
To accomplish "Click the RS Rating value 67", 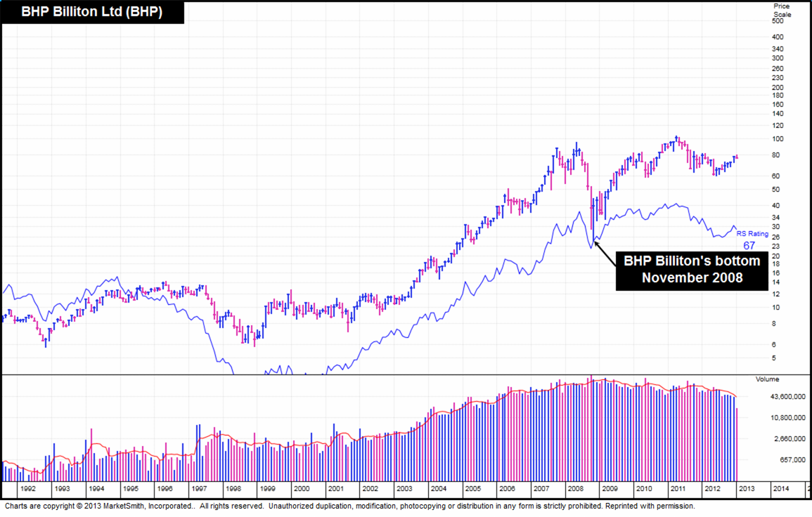I will 749,246.
